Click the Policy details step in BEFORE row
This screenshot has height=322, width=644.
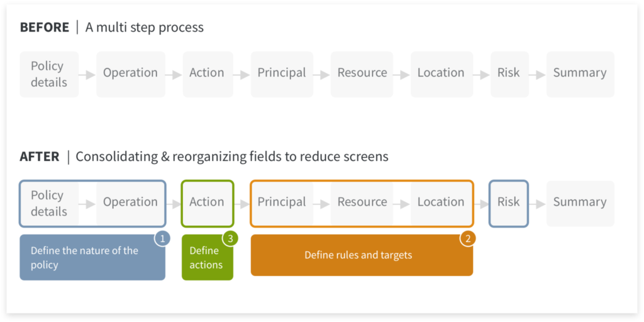tap(48, 74)
